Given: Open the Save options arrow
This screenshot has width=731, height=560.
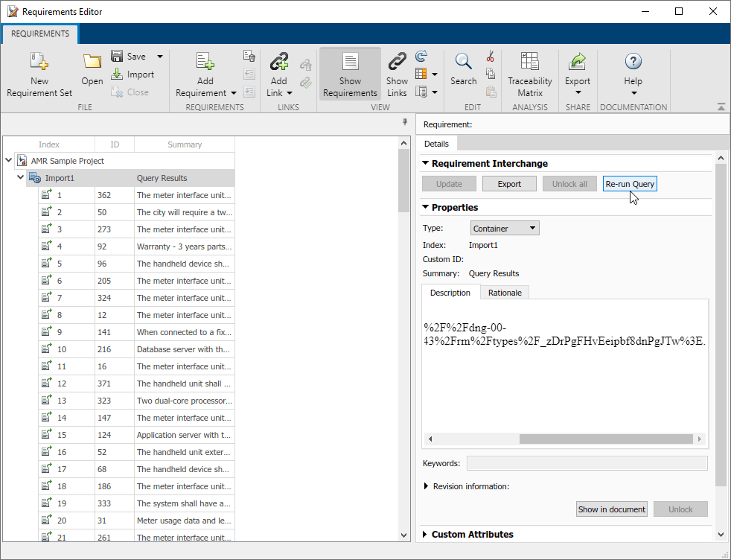Looking at the screenshot, I should [x=160, y=57].
